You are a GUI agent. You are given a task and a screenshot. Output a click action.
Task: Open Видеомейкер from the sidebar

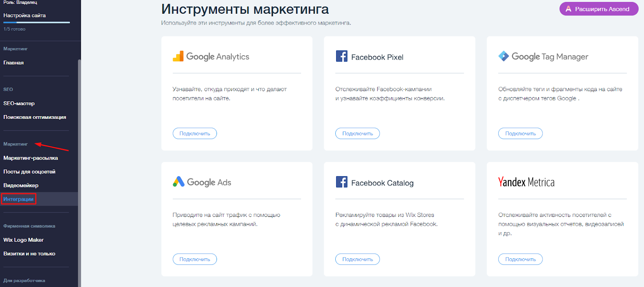[x=21, y=185]
